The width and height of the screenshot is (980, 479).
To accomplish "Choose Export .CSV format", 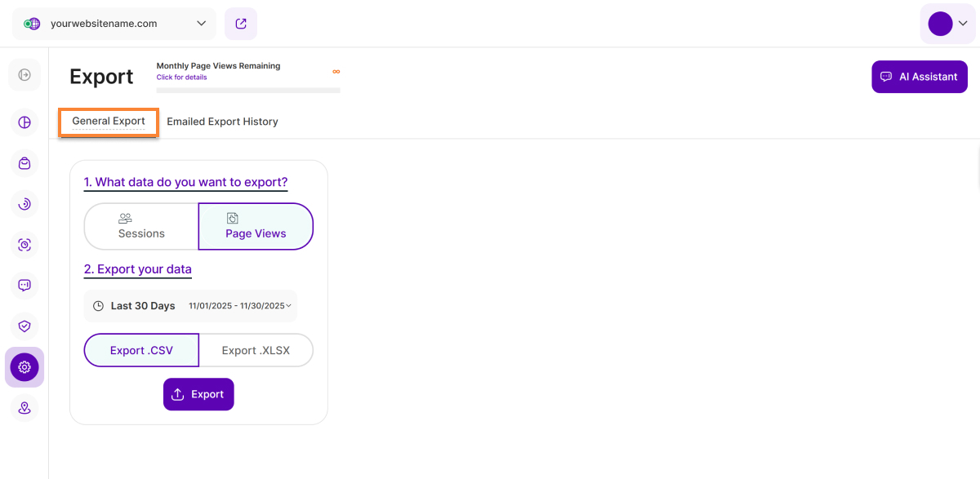I will tap(141, 350).
